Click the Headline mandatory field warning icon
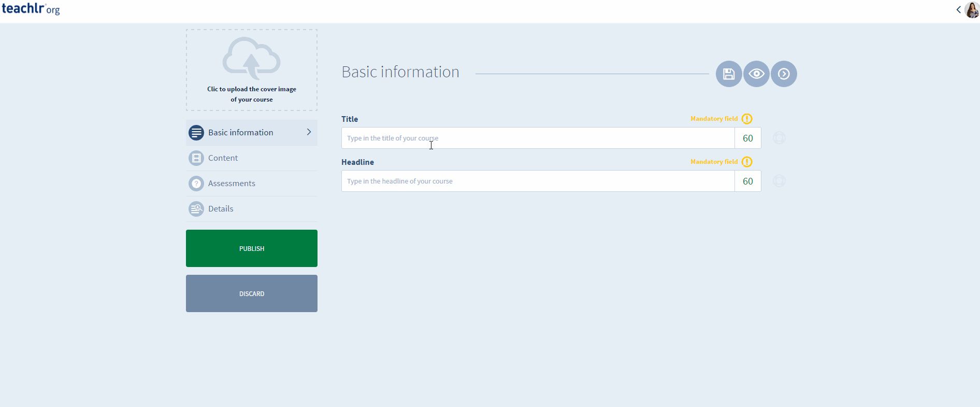This screenshot has height=407, width=980. (x=747, y=162)
